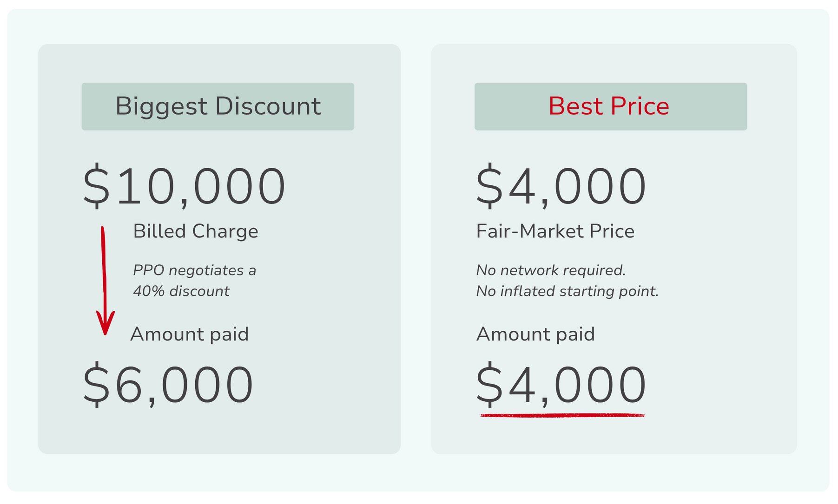This screenshot has width=838, height=504.
Task: Click the "PPO negotiates a" text line
Action: click(194, 270)
